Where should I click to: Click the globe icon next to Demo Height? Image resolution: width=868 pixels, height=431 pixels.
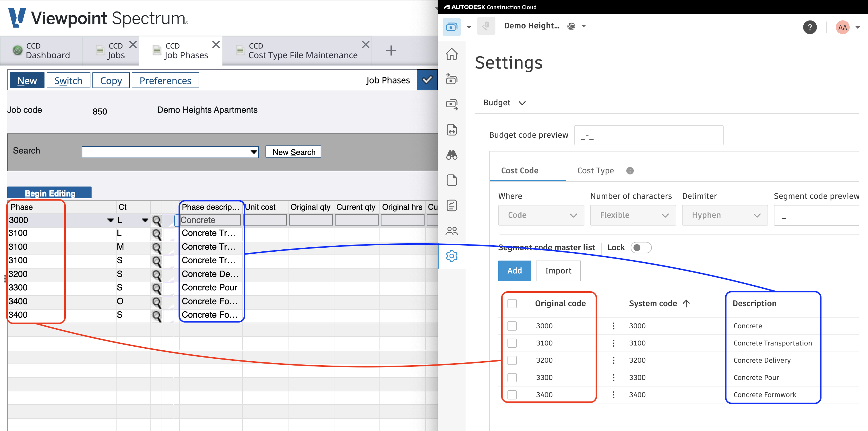(x=571, y=26)
